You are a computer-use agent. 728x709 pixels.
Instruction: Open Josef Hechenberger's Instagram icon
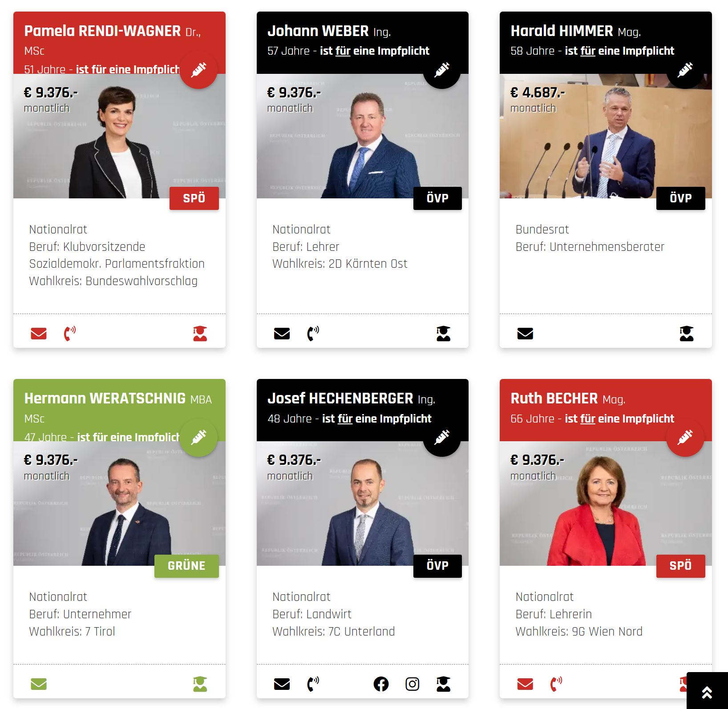click(x=412, y=684)
